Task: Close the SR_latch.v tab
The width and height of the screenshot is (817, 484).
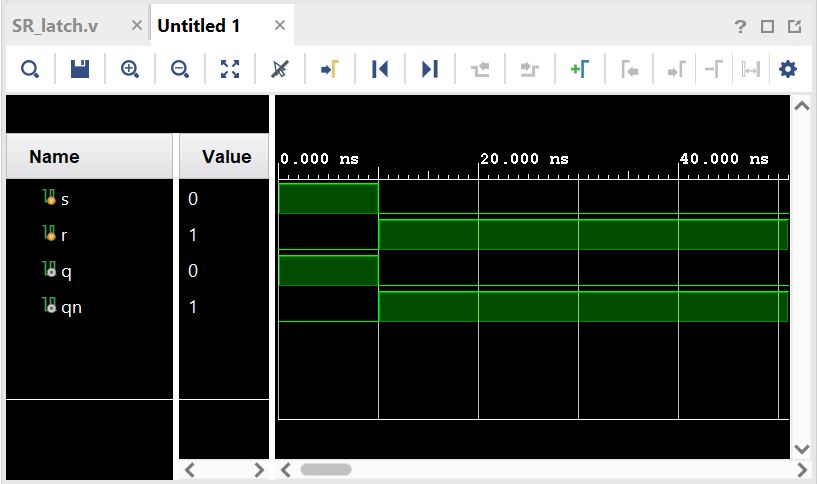Action: click(137, 26)
